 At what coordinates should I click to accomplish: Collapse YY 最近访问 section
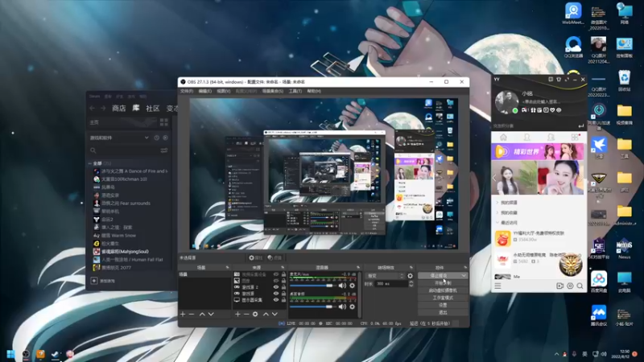pyautogui.click(x=497, y=223)
